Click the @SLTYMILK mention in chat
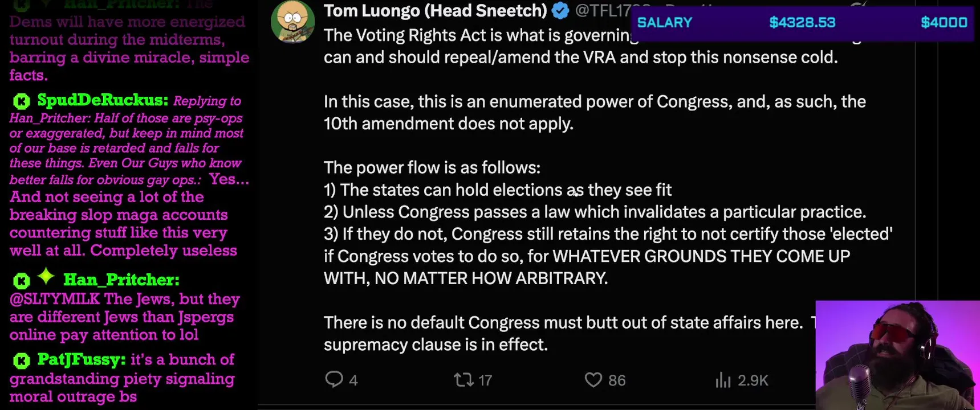 tap(55, 299)
